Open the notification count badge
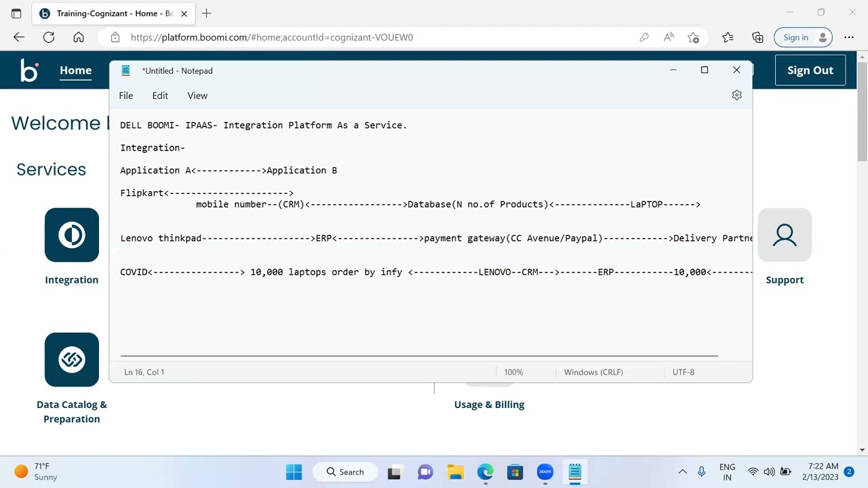Viewport: 868px width, 488px height. pyautogui.click(x=848, y=472)
